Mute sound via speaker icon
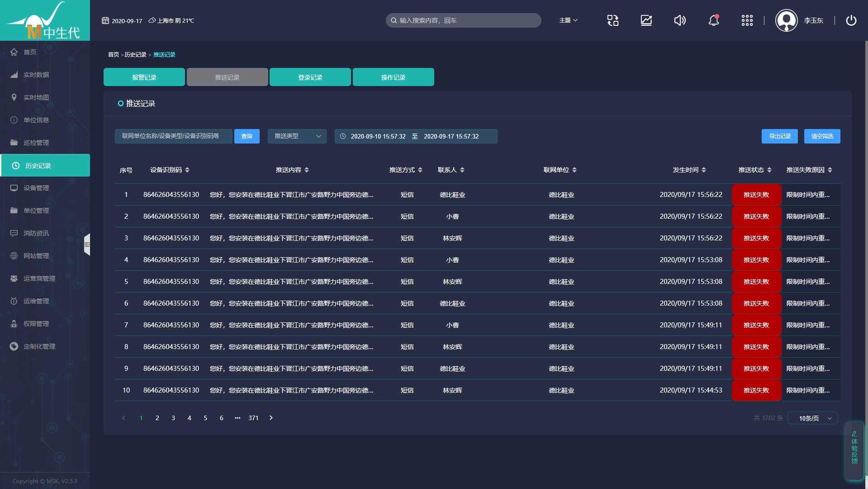The width and height of the screenshot is (868, 489). pos(679,20)
